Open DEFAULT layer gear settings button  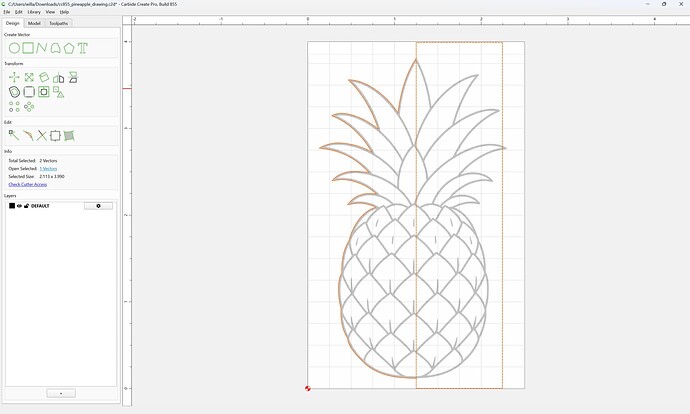click(98, 206)
